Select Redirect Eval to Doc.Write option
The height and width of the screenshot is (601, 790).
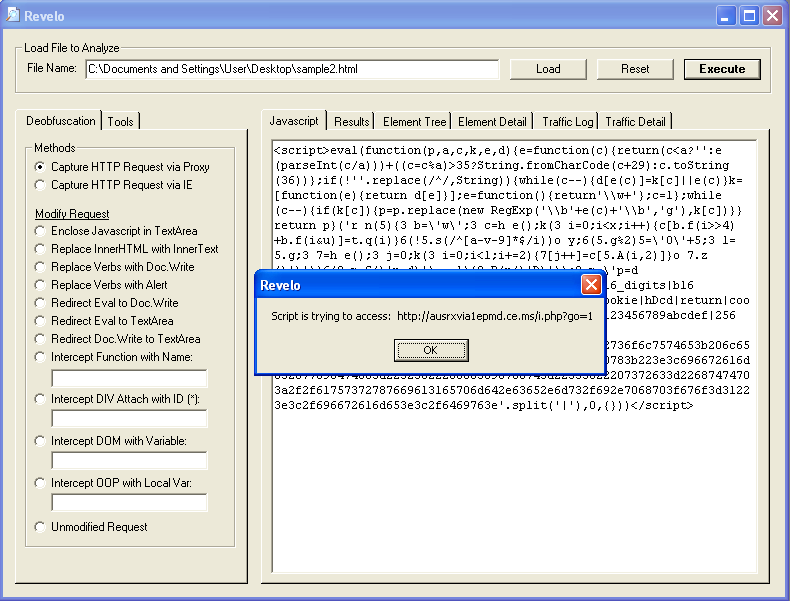point(41,303)
